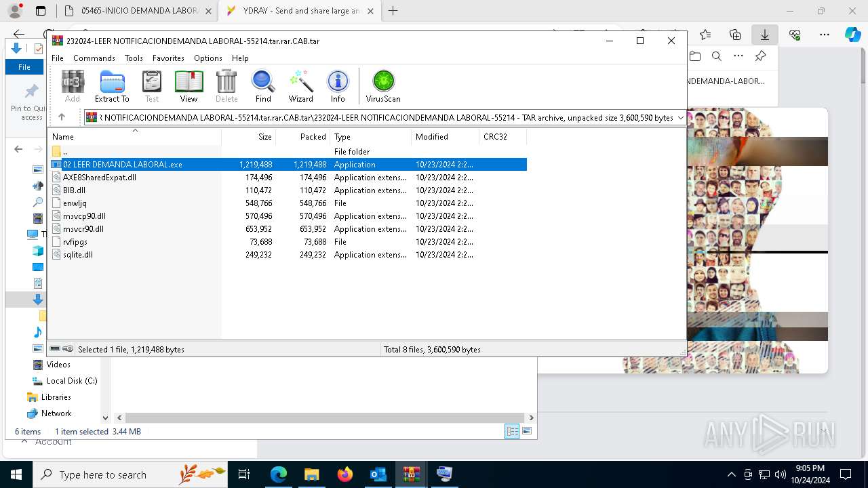Go up one folder level arrow
Image resolution: width=868 pixels, height=488 pixels.
coord(62,117)
